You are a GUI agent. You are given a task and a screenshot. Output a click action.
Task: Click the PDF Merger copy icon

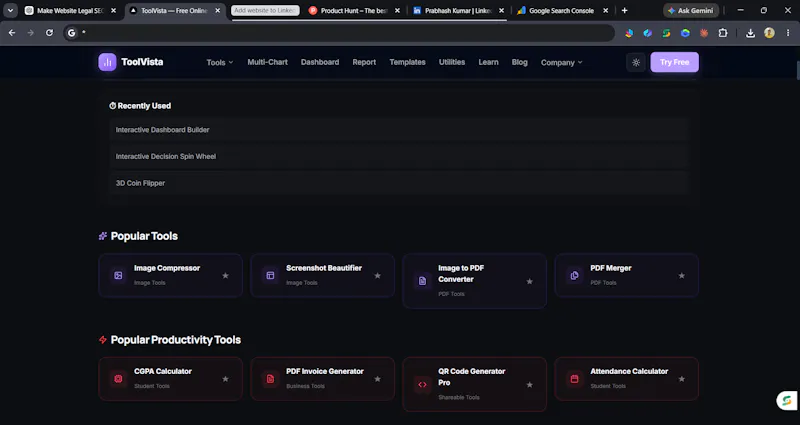click(x=574, y=276)
